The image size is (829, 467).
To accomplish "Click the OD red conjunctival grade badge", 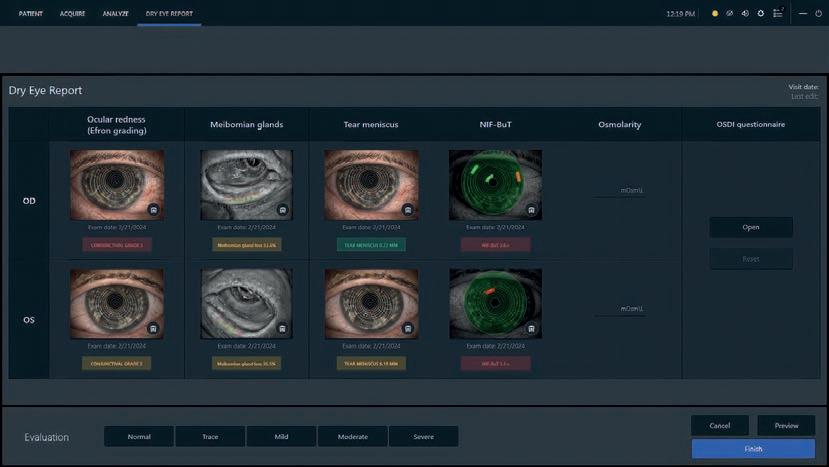I will click(117, 245).
